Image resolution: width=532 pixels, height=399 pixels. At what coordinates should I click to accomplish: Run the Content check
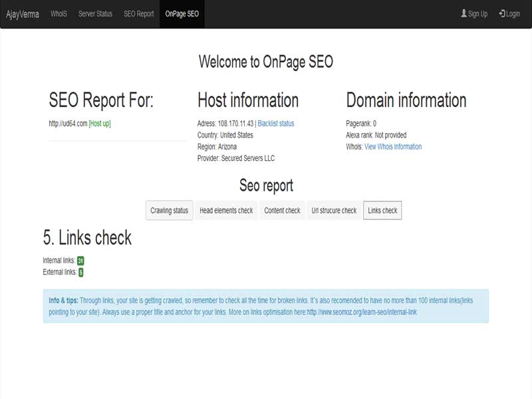point(282,210)
